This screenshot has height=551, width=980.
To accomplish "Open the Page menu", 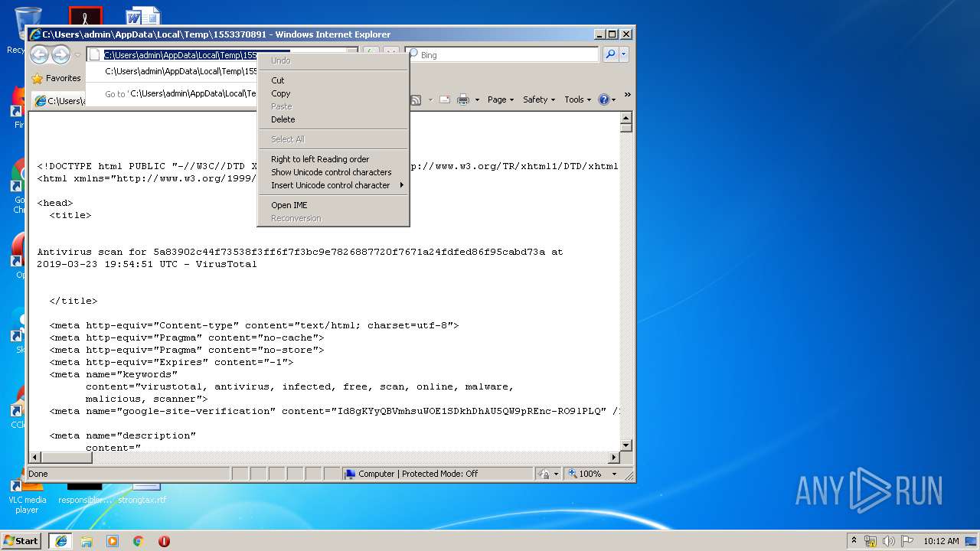I will (501, 99).
